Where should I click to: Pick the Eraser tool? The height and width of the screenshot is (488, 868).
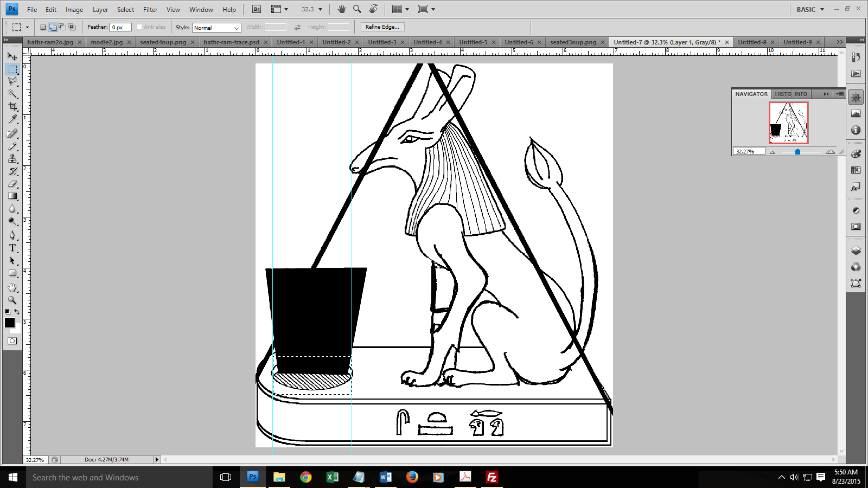click(x=12, y=184)
